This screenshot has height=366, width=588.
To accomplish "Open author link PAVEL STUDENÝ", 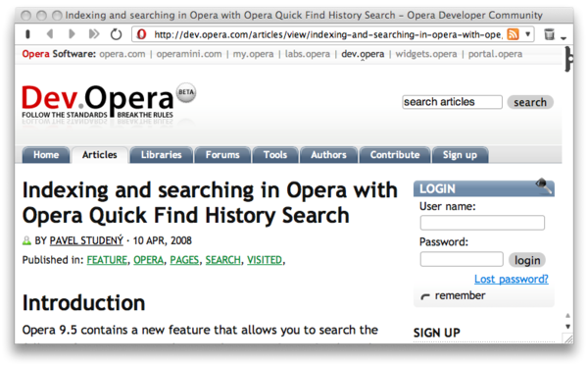I will coord(86,240).
